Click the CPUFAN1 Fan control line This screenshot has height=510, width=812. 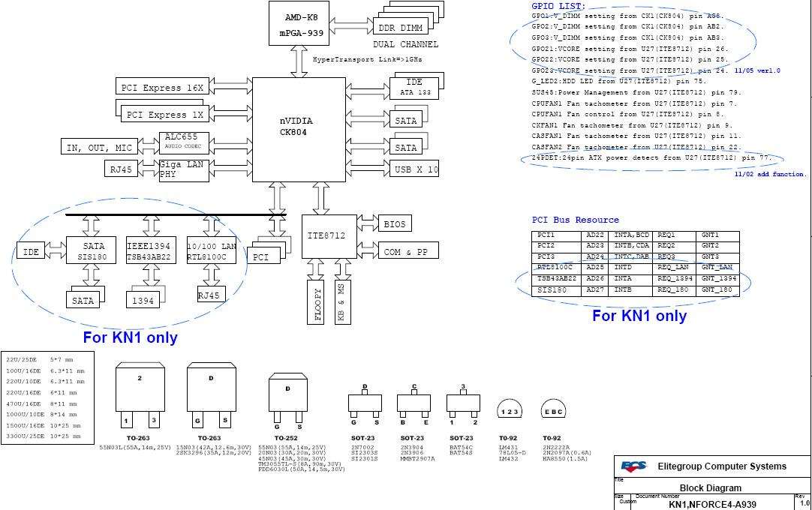(x=627, y=114)
